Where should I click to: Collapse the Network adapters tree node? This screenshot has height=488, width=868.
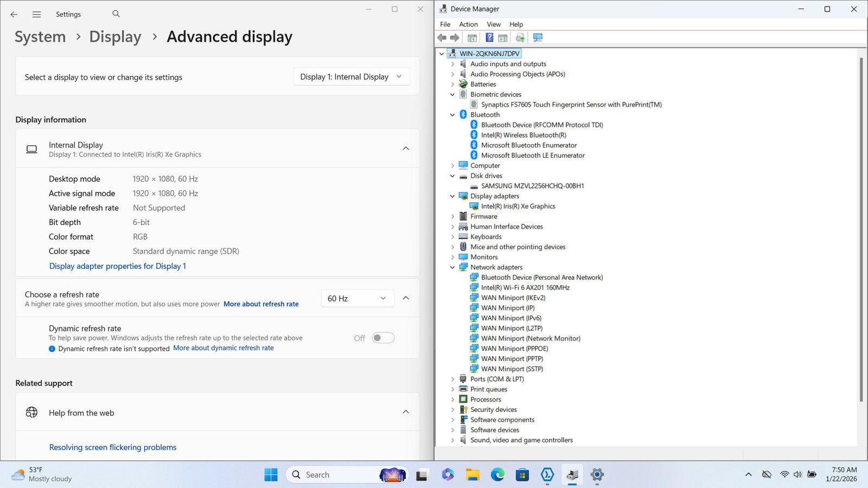point(452,267)
